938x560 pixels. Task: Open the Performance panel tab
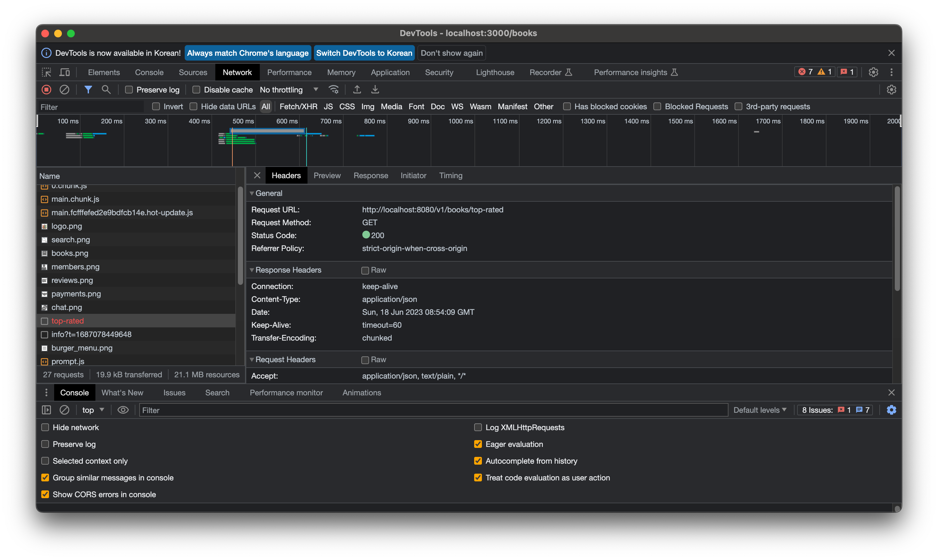coord(289,72)
